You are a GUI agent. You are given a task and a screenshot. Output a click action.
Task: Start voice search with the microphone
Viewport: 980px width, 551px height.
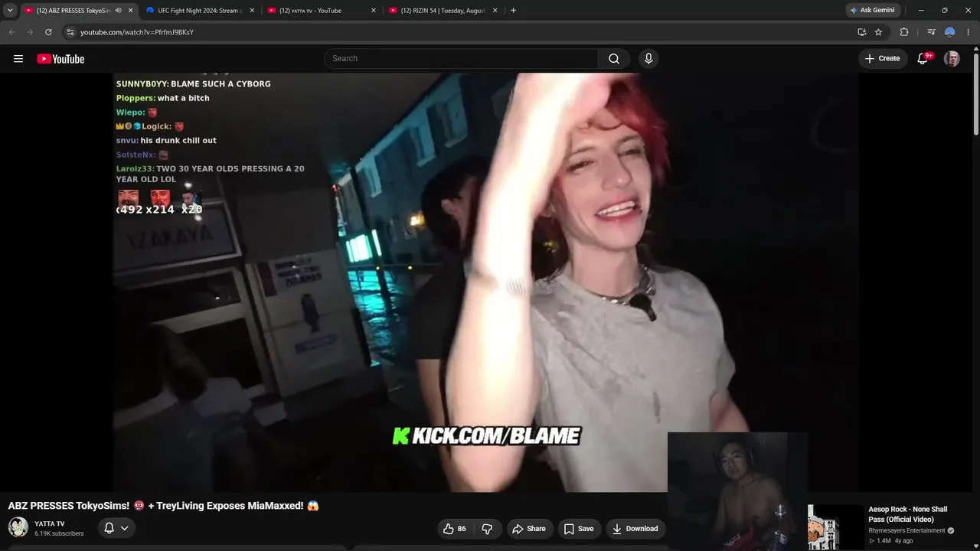pos(648,59)
